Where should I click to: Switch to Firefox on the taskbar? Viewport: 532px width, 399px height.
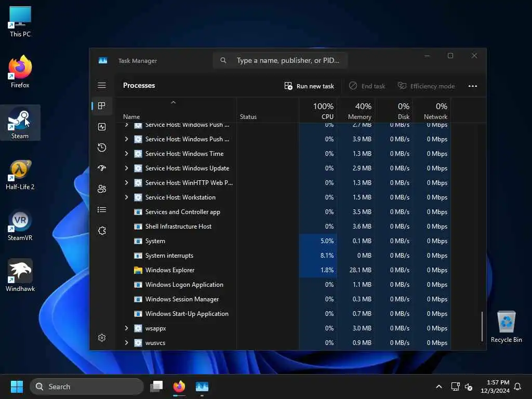pyautogui.click(x=179, y=387)
